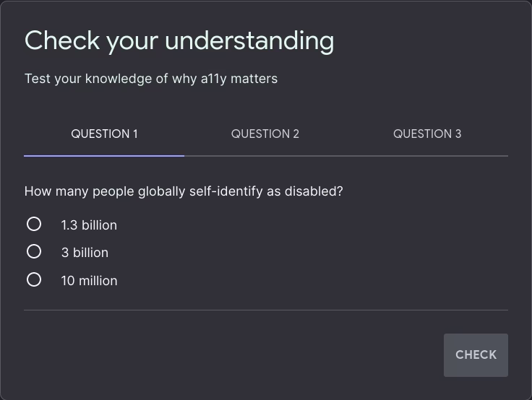Screen dimensions: 532x400
Task: Choose the 3 billion radio button
Action: point(34,252)
